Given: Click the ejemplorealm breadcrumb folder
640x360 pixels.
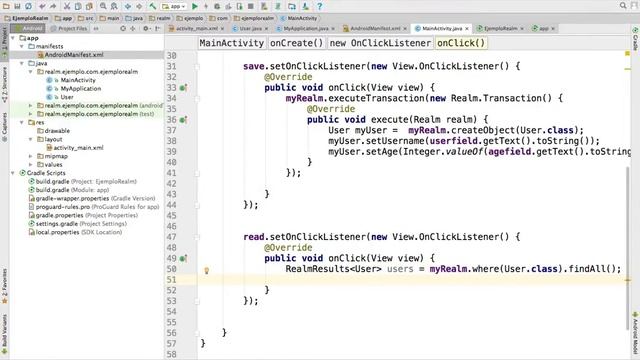Looking at the screenshot, I should [254, 18].
